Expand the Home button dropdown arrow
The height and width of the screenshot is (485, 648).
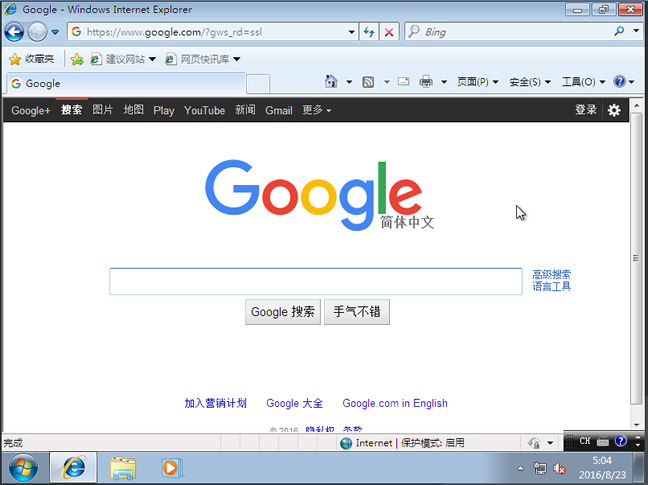(x=349, y=82)
